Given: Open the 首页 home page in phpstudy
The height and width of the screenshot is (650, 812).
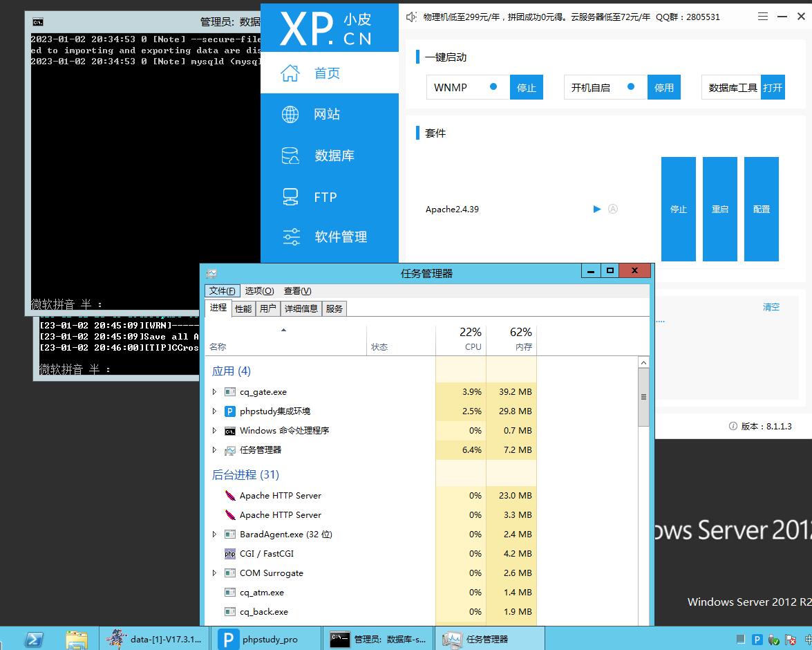Looking at the screenshot, I should coord(330,73).
